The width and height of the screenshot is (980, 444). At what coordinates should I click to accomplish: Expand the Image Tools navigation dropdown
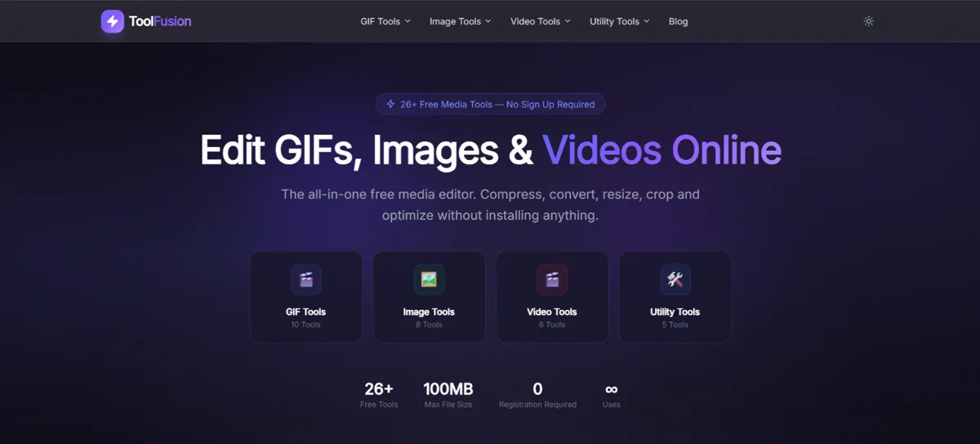[x=461, y=21]
